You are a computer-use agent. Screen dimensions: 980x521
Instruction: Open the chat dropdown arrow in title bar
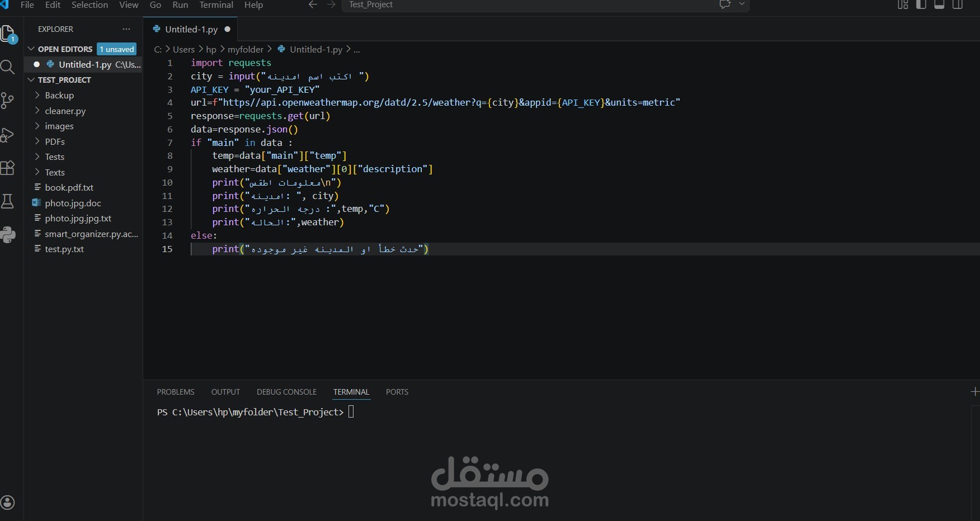742,4
